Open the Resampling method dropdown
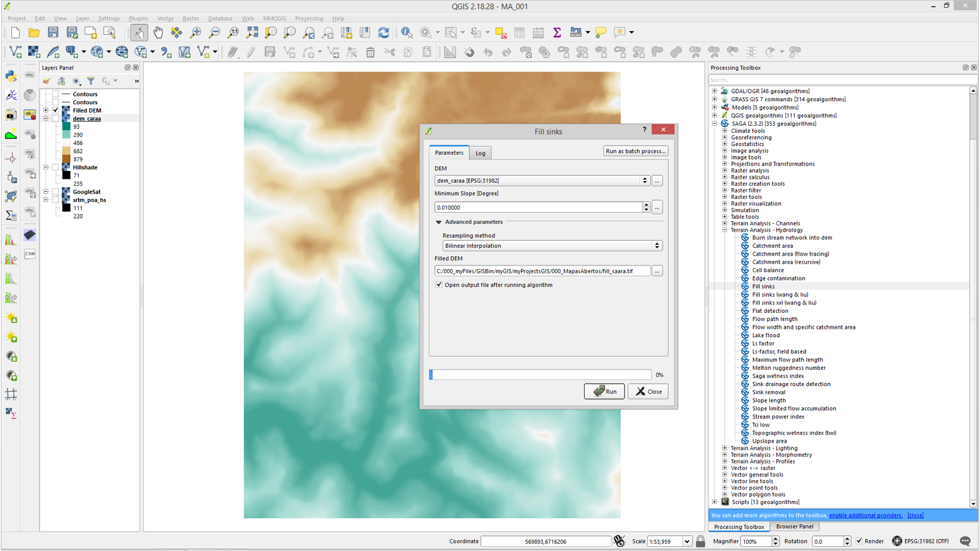The height and width of the screenshot is (551, 980). [552, 245]
